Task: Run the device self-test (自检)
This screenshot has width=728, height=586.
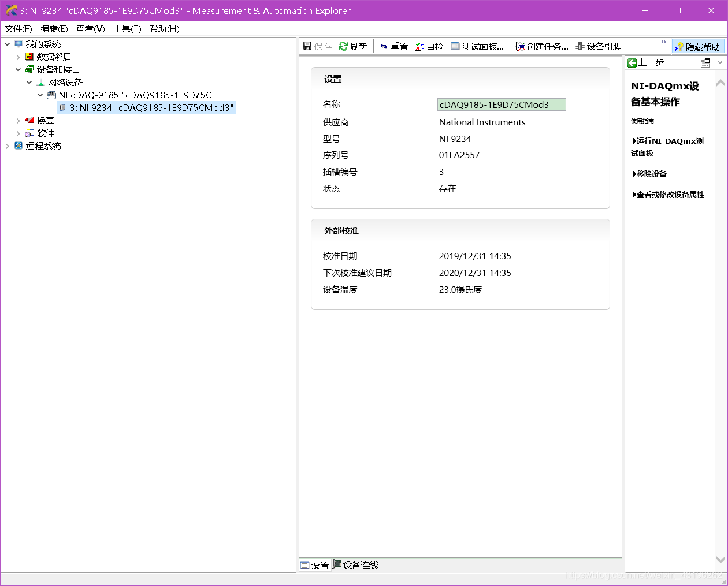Action: pyautogui.click(x=429, y=46)
